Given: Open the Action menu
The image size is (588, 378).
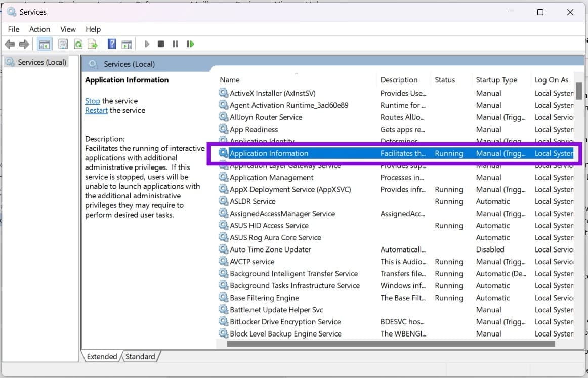Looking at the screenshot, I should coord(39,29).
